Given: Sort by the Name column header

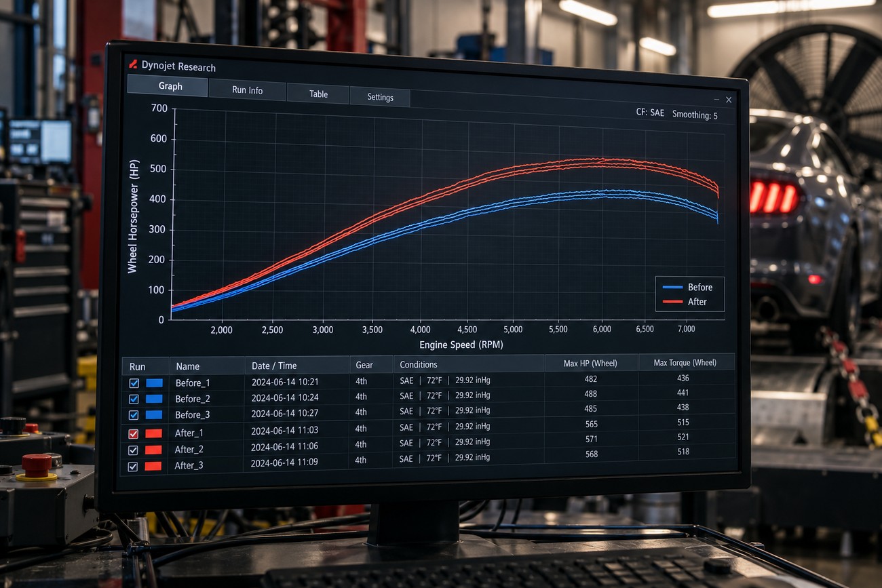Looking at the screenshot, I should [x=207, y=366].
